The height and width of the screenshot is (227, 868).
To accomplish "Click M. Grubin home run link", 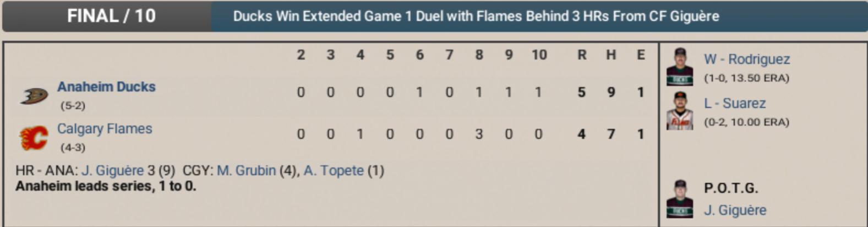I will (246, 171).
